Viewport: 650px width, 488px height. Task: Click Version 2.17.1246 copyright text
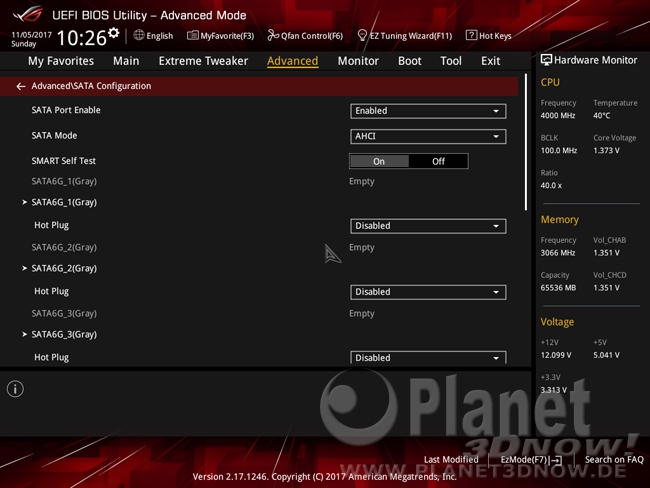[x=325, y=477]
